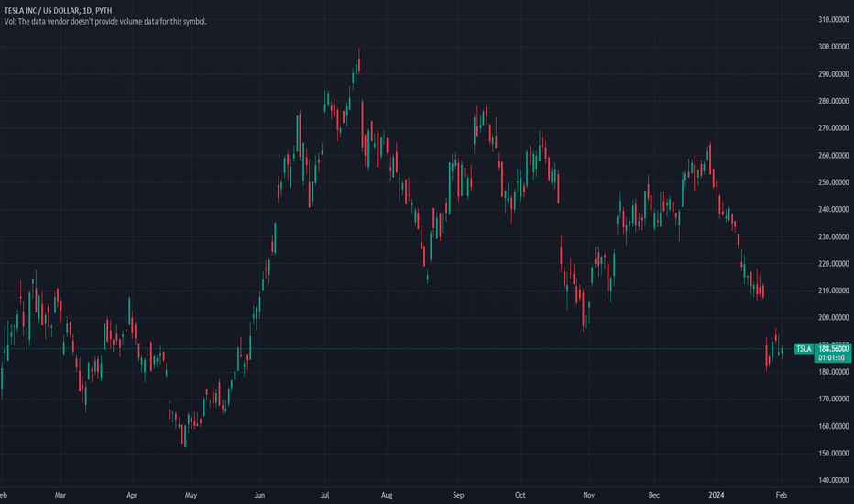Click the lowest candle near 153 in late April
Image resolution: width=854 pixels, height=504 pixels.
click(x=185, y=436)
